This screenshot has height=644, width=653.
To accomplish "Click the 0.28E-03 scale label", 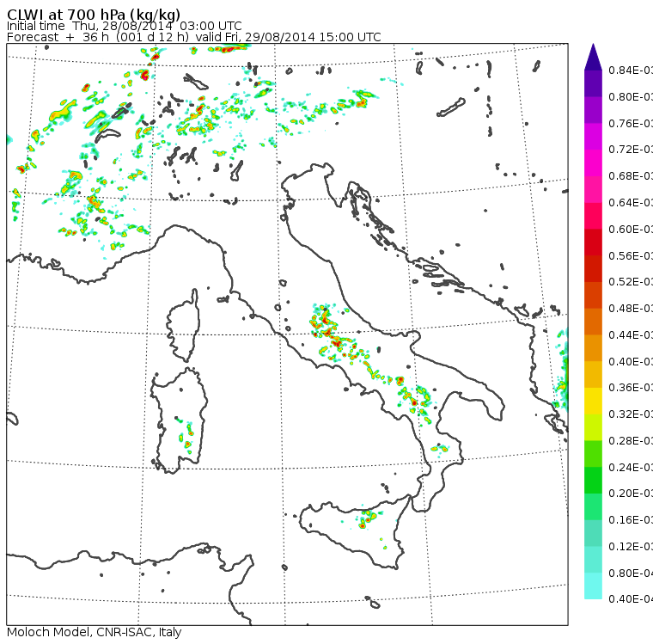I will pyautogui.click(x=631, y=440).
